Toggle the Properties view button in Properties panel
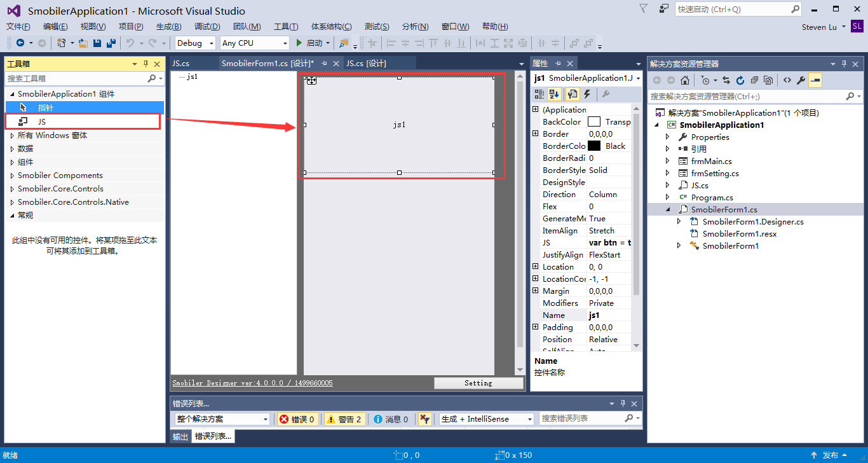 pos(572,94)
